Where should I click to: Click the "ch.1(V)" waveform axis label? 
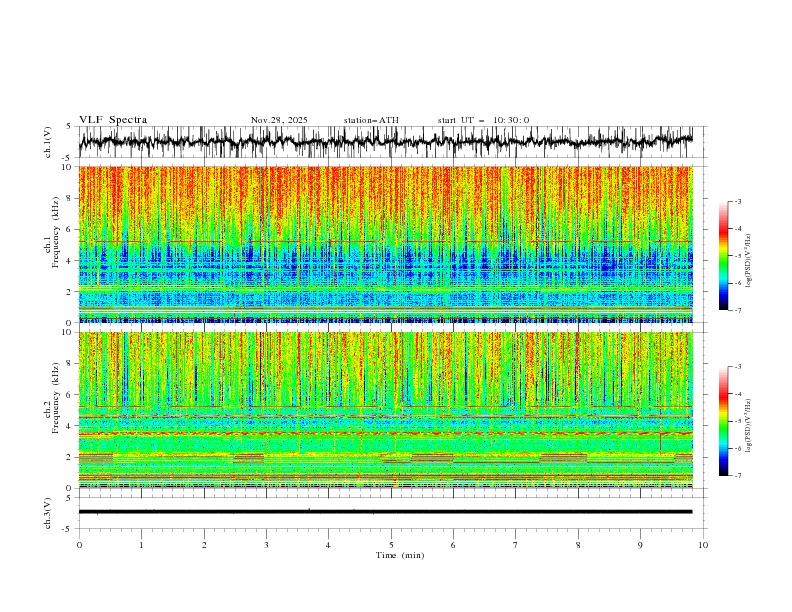48,142
